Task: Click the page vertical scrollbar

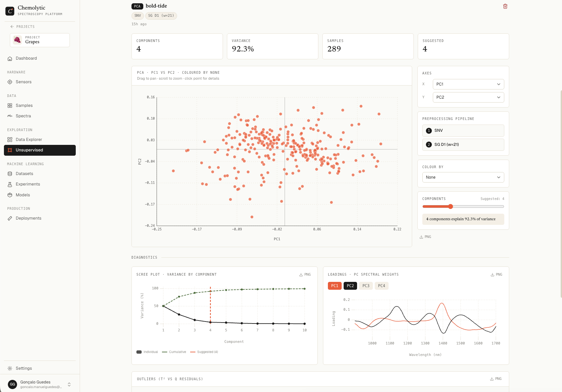Action: tap(560, 193)
